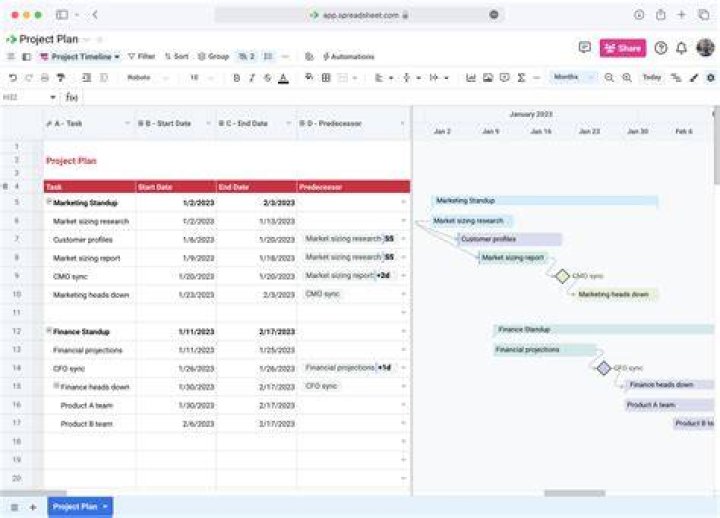720x518 pixels.
Task: Zoom in the Gantt timeline
Action: (627, 78)
